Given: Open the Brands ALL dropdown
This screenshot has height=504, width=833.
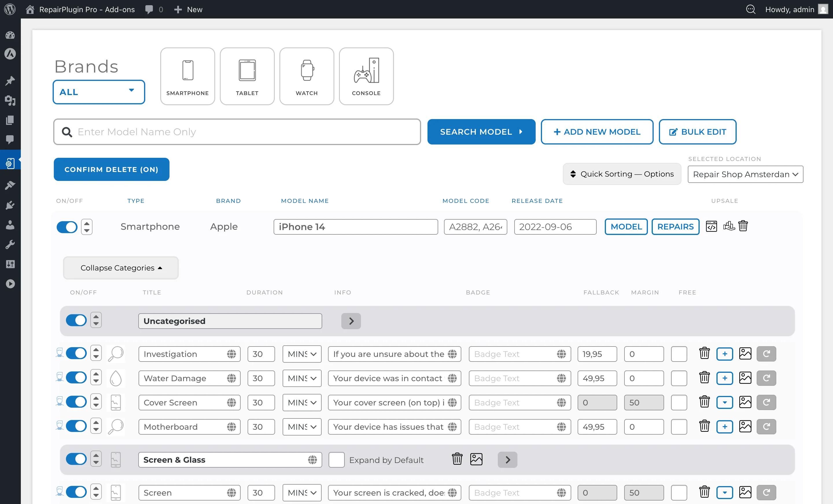Looking at the screenshot, I should coord(99,92).
